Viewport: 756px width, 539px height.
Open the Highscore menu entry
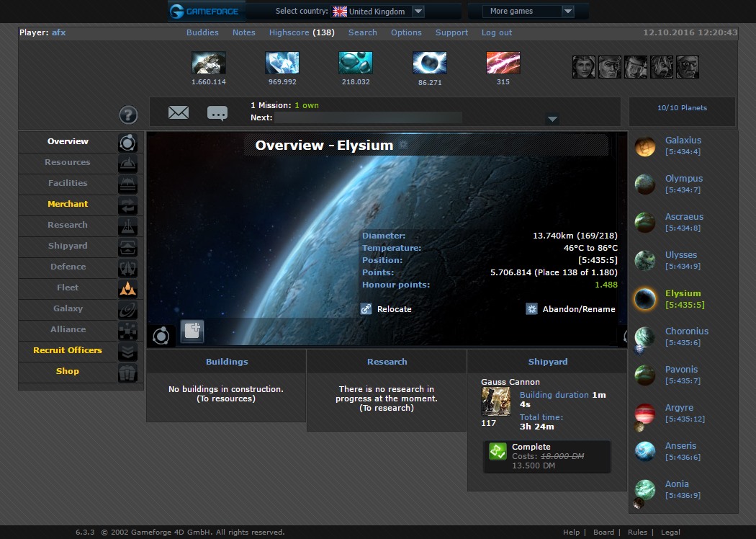click(x=289, y=32)
